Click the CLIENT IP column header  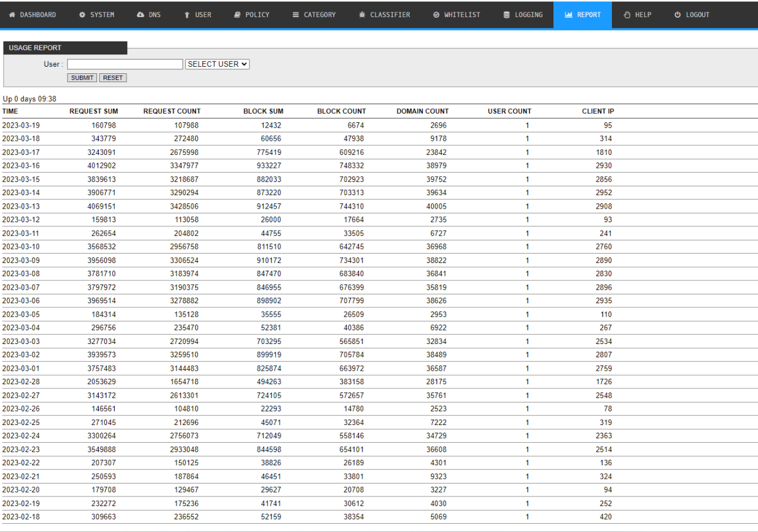[598, 111]
